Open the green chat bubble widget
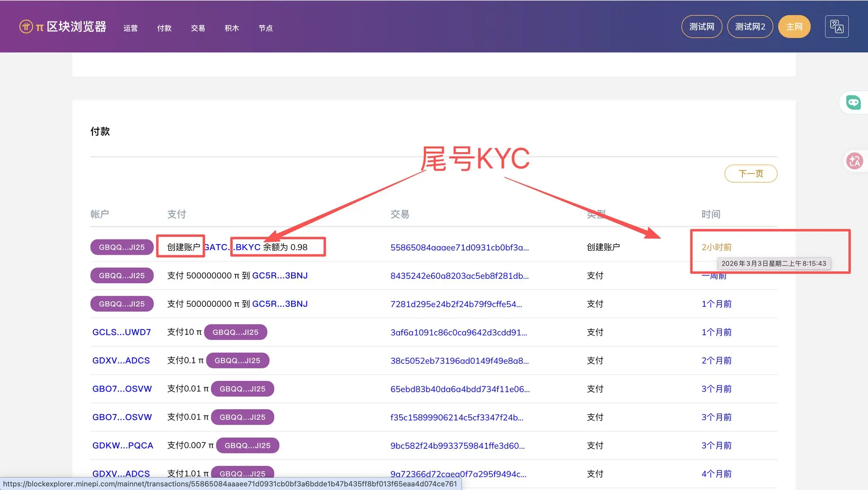The height and width of the screenshot is (490, 868). coord(853,102)
